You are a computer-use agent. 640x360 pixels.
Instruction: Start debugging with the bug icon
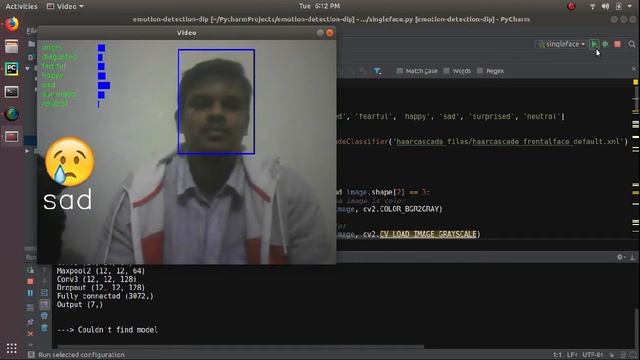(x=606, y=44)
